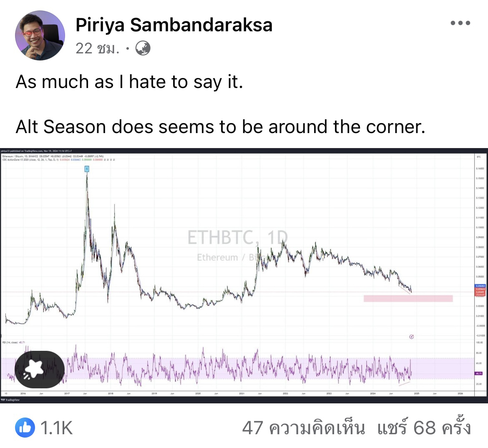Click the small lightning circle icon on chart

point(412,337)
